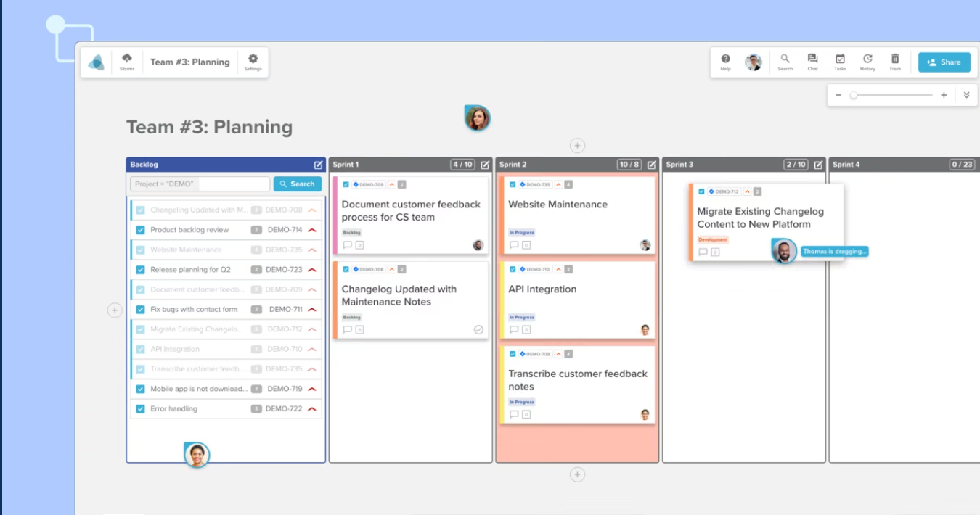Expand priority chevron for DEMO-711 row
Viewport: 980px width, 515px height.
312,310
